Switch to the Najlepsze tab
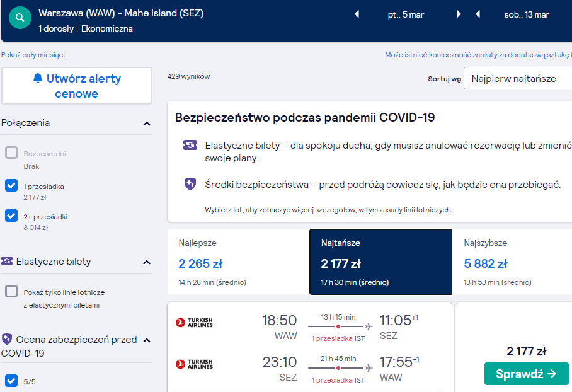Image resolution: width=572 pixels, height=392 pixels. click(238, 262)
